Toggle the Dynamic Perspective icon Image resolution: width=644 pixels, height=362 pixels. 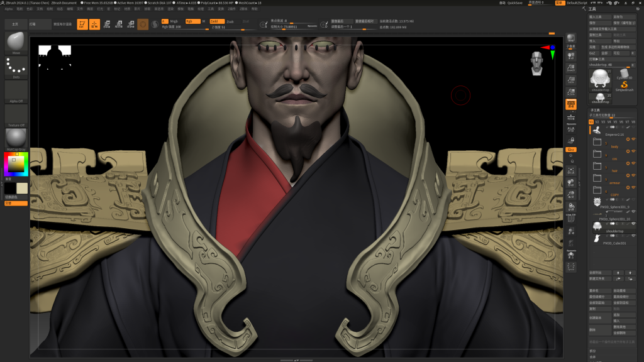pos(571,104)
